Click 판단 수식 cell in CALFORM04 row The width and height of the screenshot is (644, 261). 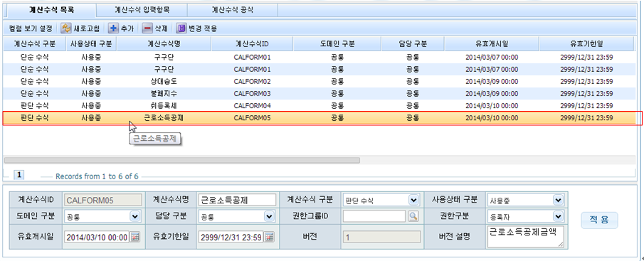coord(34,106)
